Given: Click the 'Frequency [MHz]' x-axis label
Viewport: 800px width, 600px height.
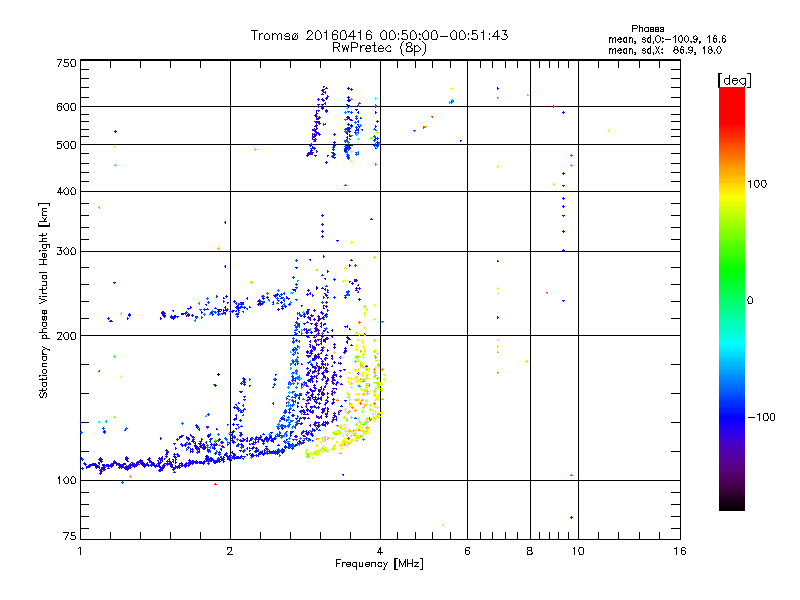Looking at the screenshot, I should point(379,564).
